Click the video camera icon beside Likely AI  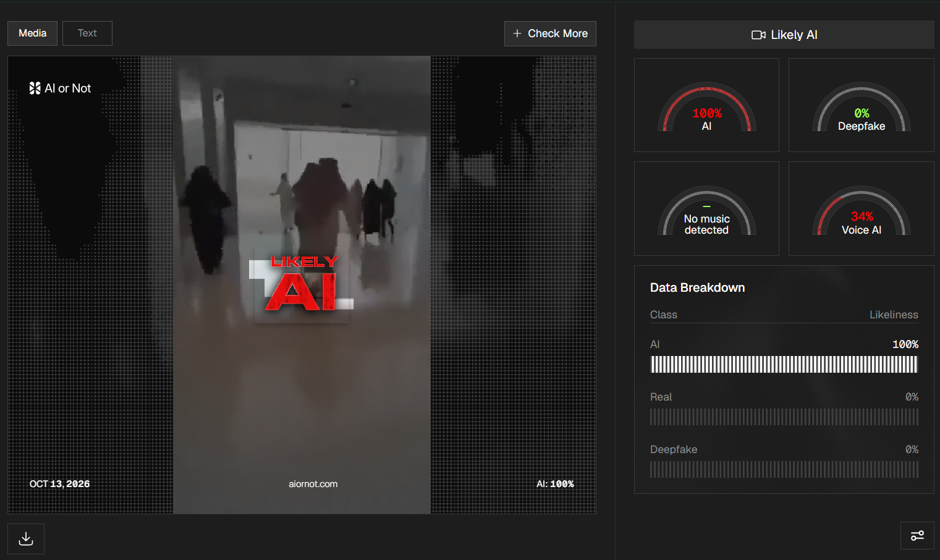[758, 35]
